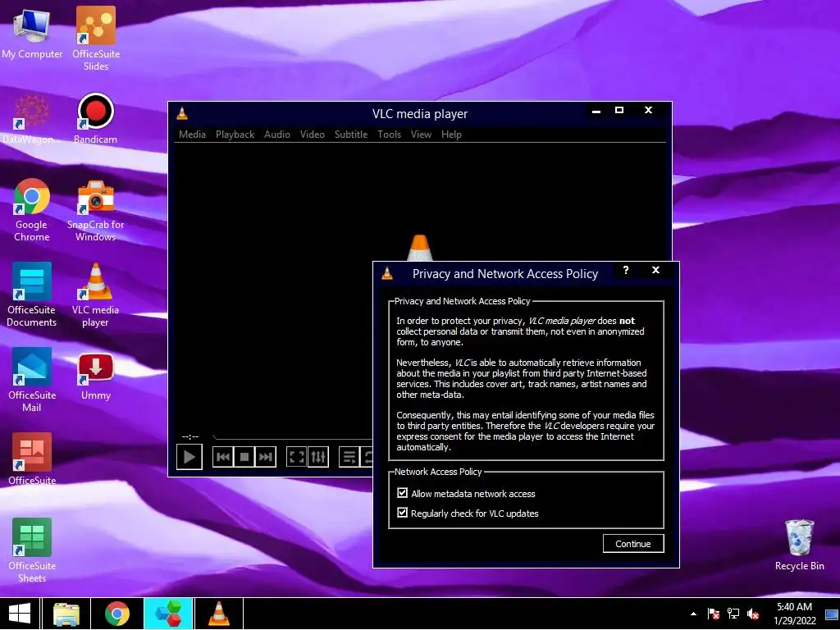The image size is (840, 630).
Task: Click VLC cone in the taskbar
Action: point(218,614)
